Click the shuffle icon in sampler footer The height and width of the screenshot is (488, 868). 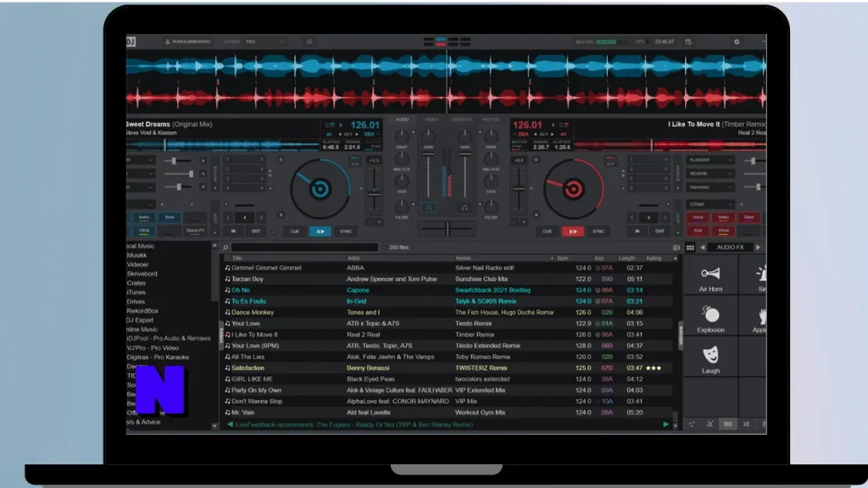[746, 424]
